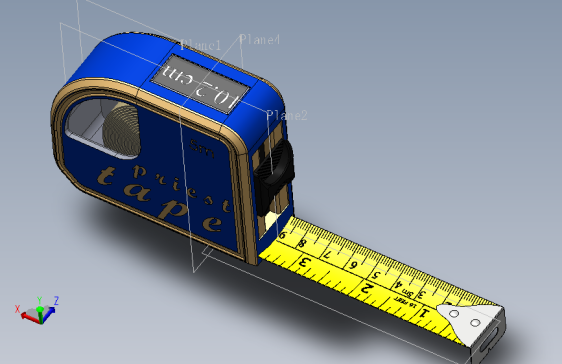Select the Plane1 label
562x364 pixels.
201,45
